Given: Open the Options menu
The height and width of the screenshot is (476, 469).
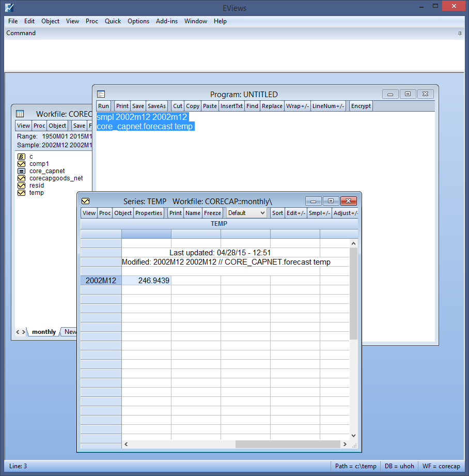Looking at the screenshot, I should 138,21.
